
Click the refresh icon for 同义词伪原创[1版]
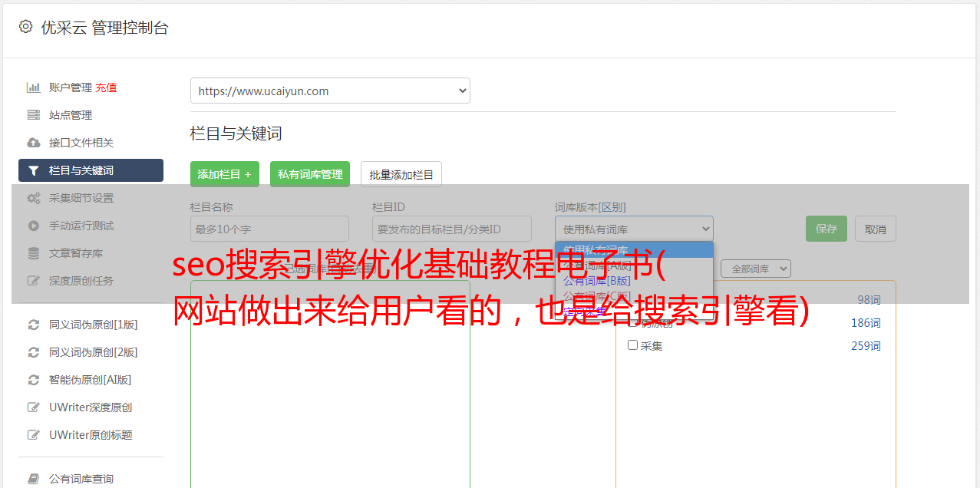point(33,325)
